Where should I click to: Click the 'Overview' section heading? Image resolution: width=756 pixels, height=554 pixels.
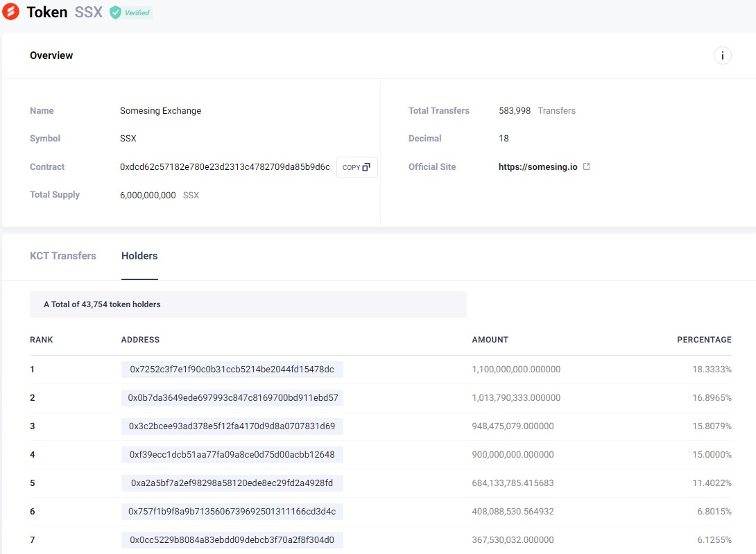pos(51,55)
